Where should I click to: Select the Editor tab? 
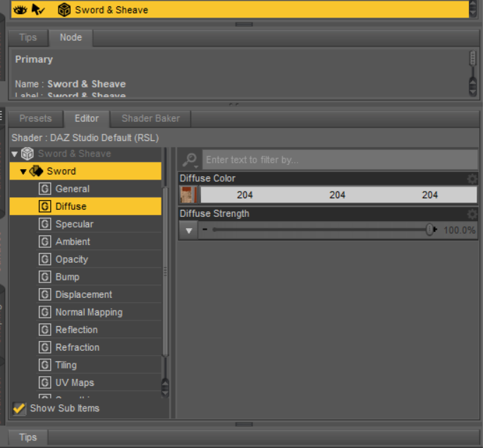click(x=87, y=119)
